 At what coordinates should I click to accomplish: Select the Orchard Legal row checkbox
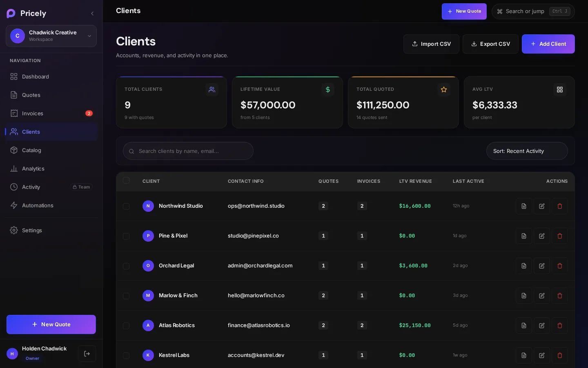[x=126, y=266]
